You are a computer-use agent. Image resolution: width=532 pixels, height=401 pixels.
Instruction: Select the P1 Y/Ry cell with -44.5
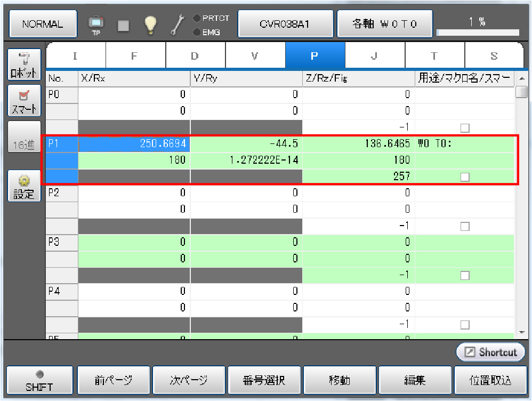[x=246, y=144]
